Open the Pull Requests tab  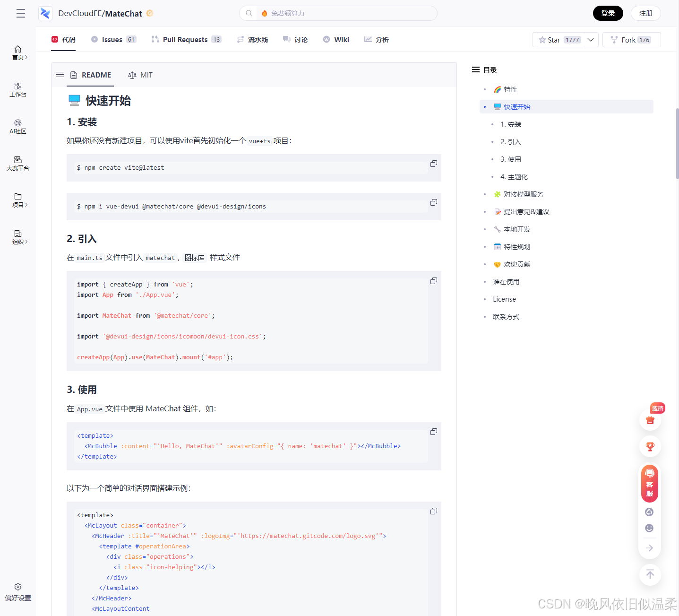186,40
